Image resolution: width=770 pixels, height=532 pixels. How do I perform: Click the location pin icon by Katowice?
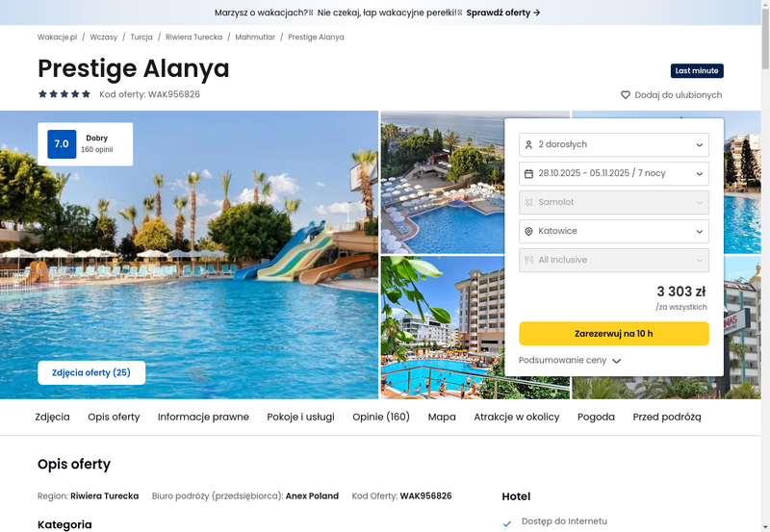click(528, 231)
